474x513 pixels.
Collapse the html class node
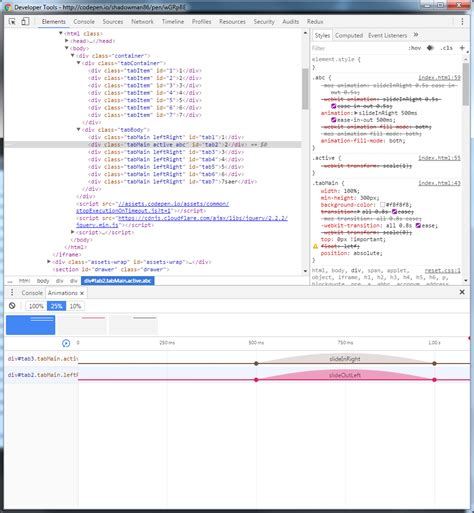[61, 33]
